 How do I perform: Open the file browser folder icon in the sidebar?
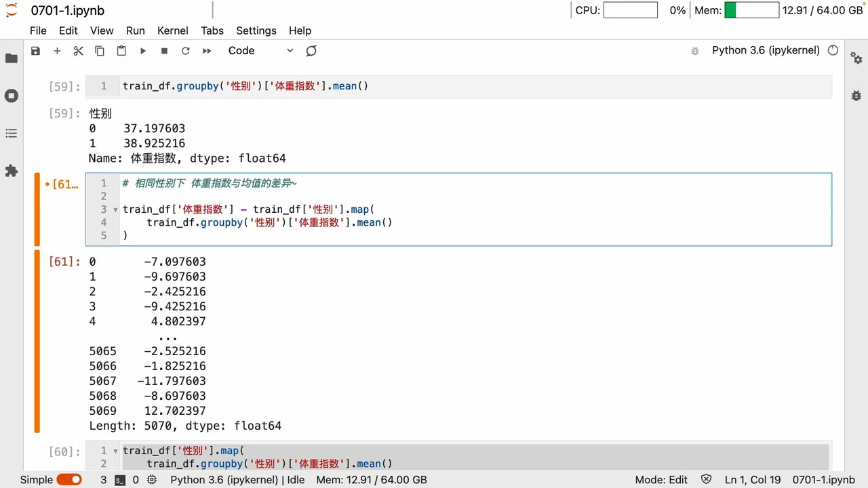click(x=12, y=58)
